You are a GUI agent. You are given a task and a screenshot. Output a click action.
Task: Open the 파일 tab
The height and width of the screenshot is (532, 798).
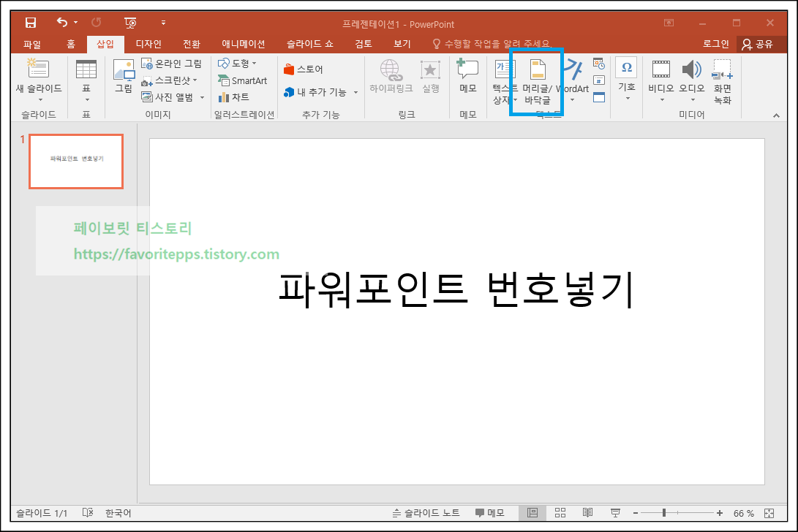32,45
